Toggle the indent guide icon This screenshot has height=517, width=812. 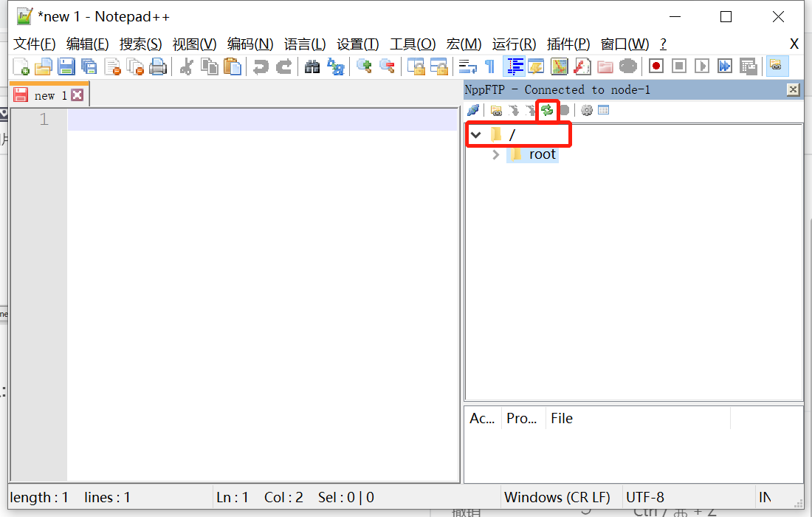click(514, 66)
